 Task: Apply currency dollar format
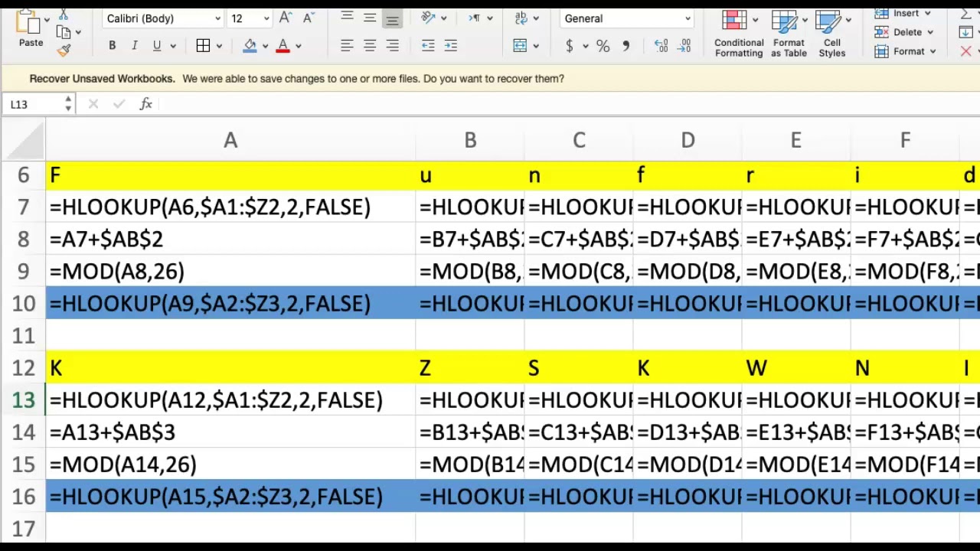click(x=569, y=46)
